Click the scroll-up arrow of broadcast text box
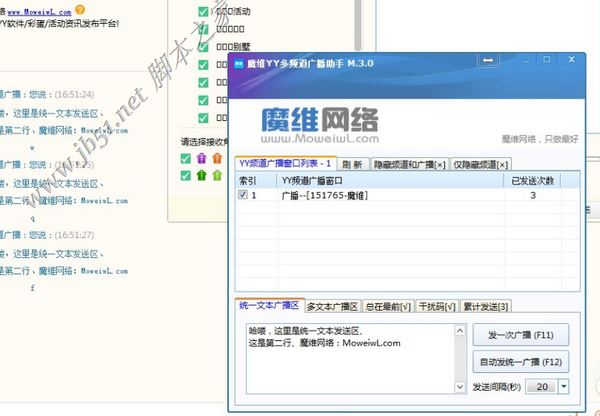Image resolution: width=600 pixels, height=416 pixels. pyautogui.click(x=460, y=330)
